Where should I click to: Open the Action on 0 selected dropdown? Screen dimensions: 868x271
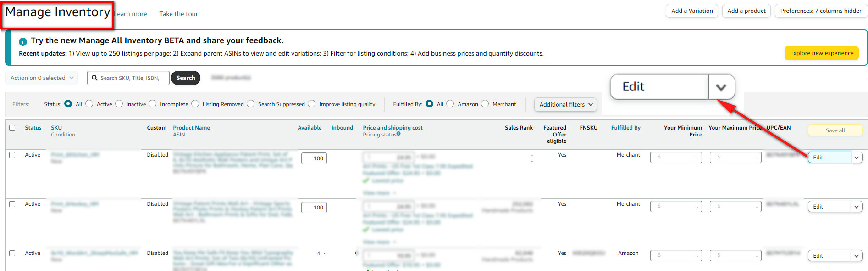tap(42, 78)
